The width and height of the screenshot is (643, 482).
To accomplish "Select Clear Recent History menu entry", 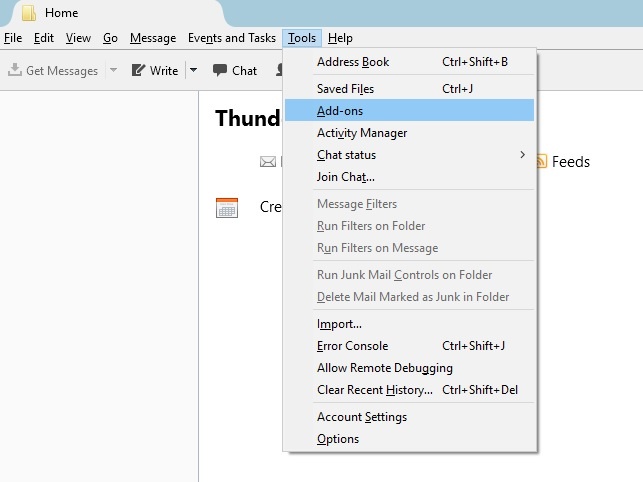I will pyautogui.click(x=374, y=390).
